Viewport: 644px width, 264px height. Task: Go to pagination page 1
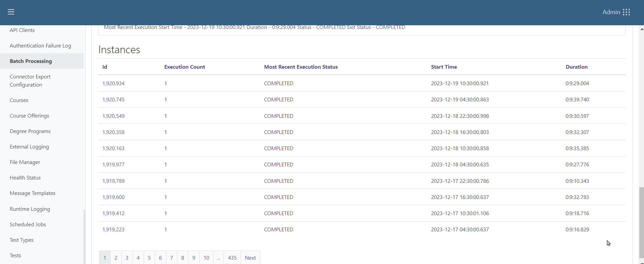pyautogui.click(x=105, y=258)
